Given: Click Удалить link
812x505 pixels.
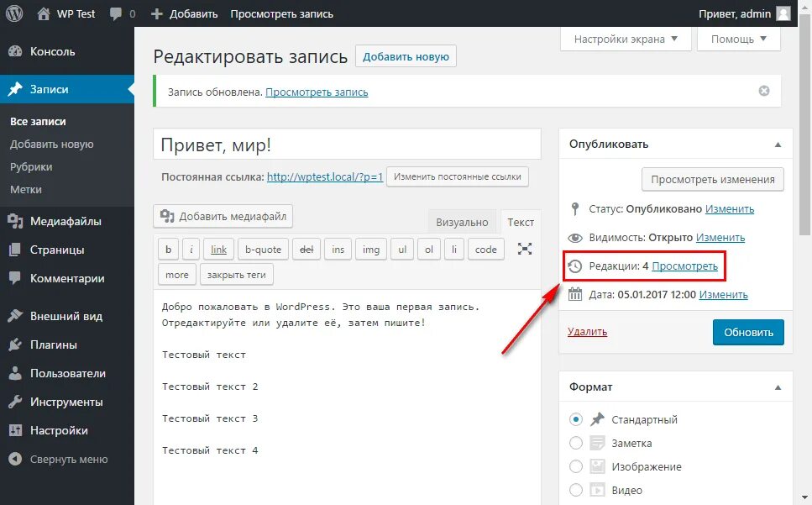Looking at the screenshot, I should click(587, 332).
